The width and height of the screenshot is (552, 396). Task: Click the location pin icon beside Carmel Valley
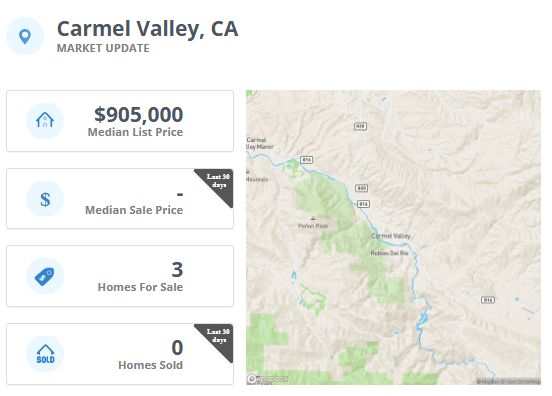click(25, 36)
